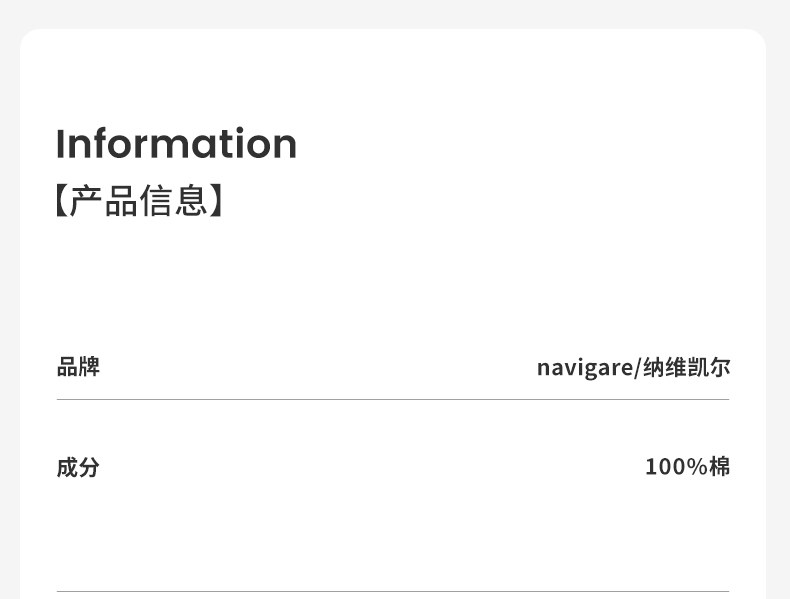Click the 分 character in 成分
Screen dimensions: 790x599
pos(89,467)
